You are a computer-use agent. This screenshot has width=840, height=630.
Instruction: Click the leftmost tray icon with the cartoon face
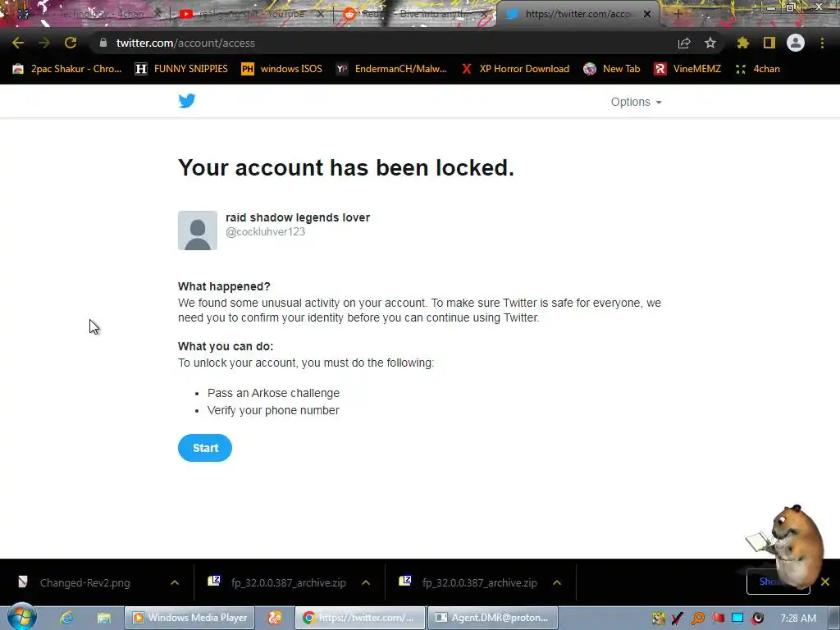[659, 618]
